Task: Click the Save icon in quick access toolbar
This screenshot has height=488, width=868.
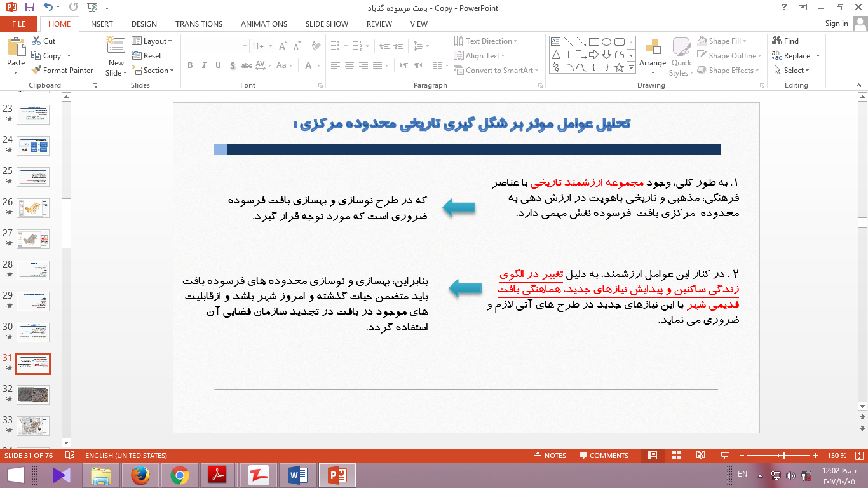Action: click(x=29, y=8)
